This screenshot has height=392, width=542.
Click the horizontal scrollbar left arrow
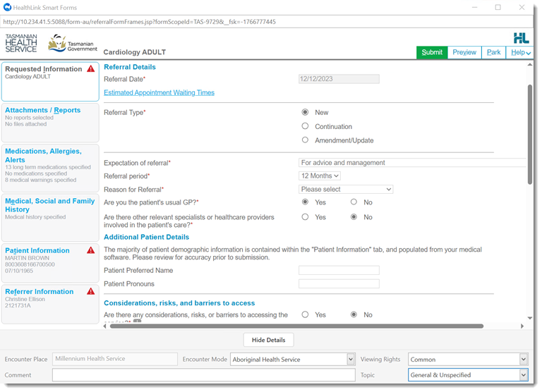click(105, 326)
